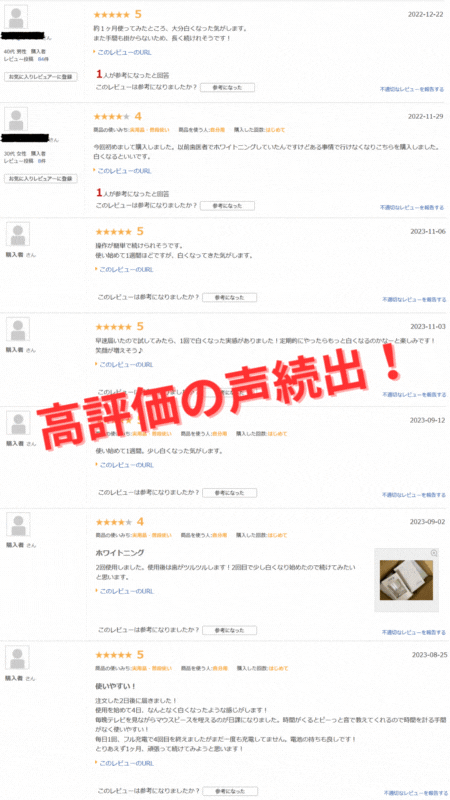Viewport: 450px width, 800px height.
Task: Click avatar icon of 2022-11-29 reviewer
Action: [x=16, y=119]
